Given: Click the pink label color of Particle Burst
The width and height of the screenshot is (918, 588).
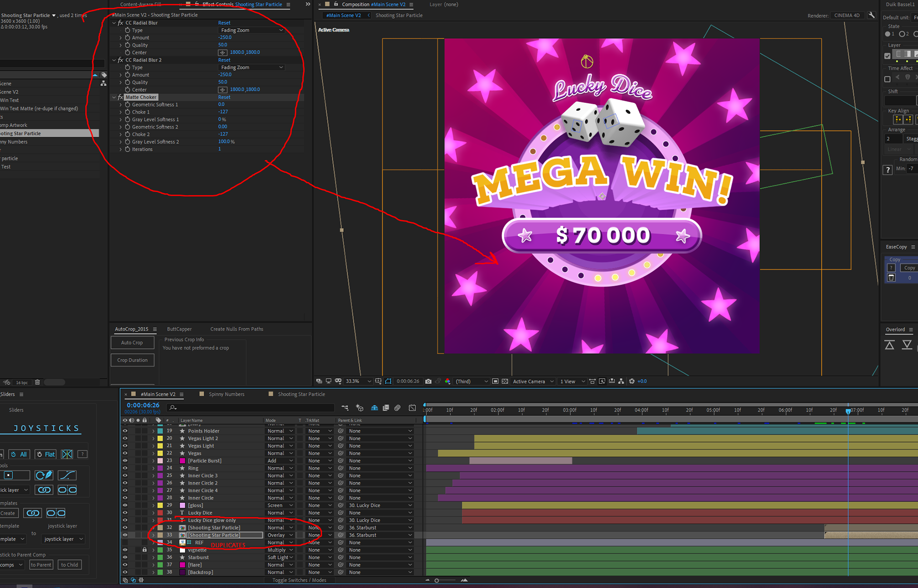Looking at the screenshot, I should pos(160,460).
